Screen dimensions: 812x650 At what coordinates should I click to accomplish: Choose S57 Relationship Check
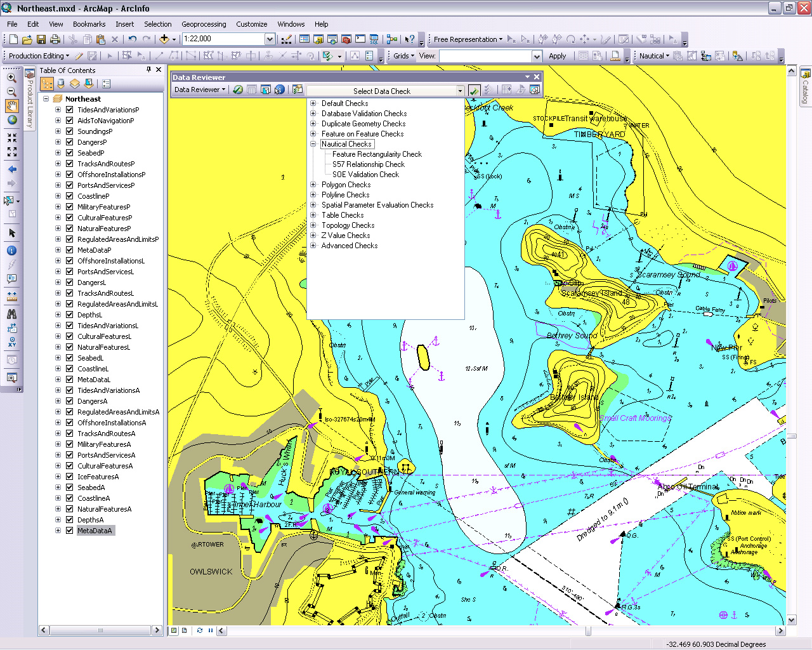(x=369, y=164)
